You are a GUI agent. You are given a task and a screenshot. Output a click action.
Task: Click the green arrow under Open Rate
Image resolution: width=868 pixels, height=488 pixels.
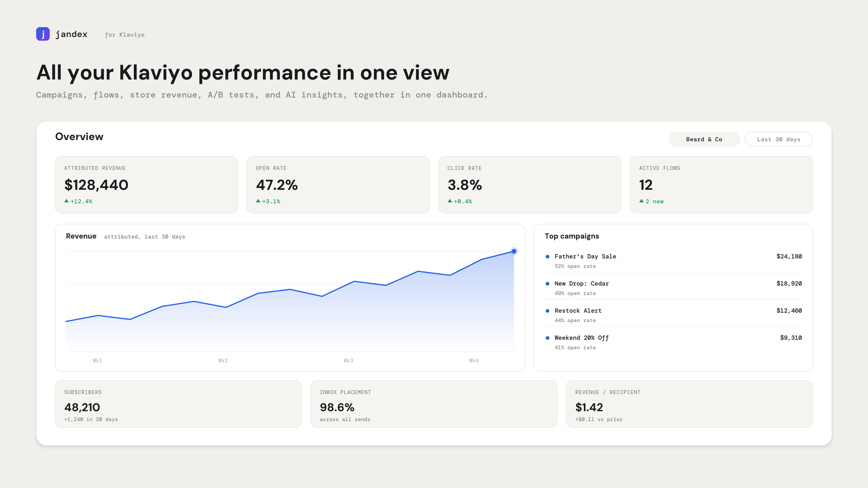pos(258,201)
